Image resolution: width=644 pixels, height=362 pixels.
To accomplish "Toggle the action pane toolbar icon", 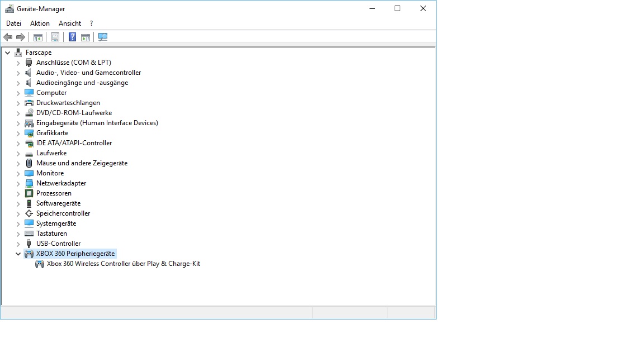I will click(x=86, y=37).
